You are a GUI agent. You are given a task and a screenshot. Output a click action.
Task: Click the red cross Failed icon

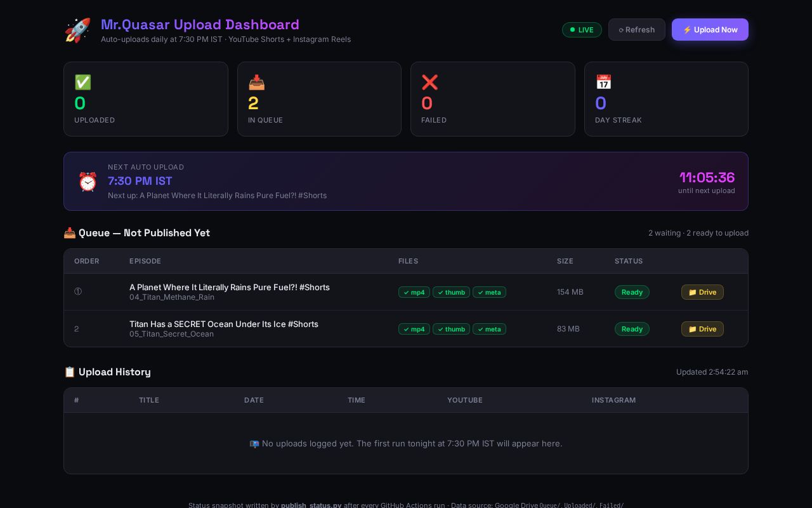(429, 83)
